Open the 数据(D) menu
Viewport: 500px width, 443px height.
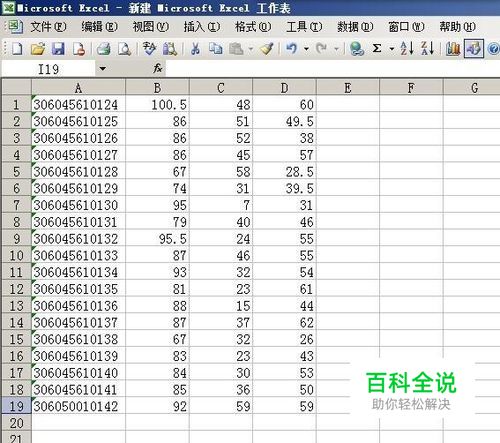pos(355,27)
